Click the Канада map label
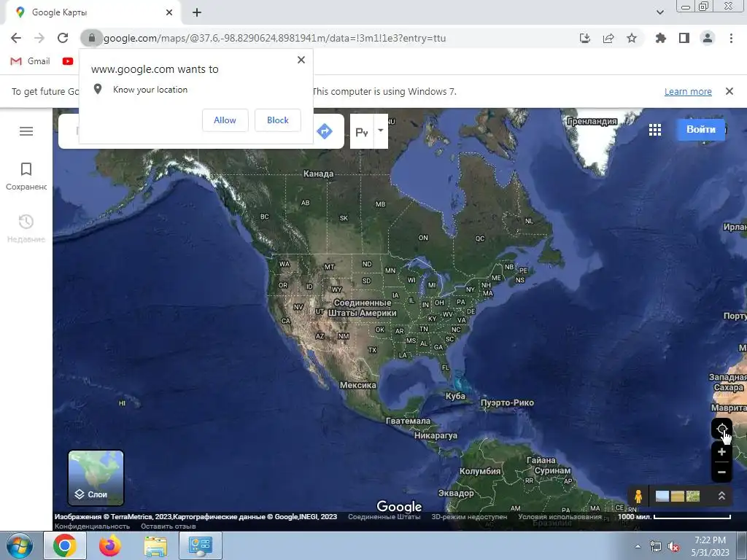The height and width of the screenshot is (560, 747). tap(318, 174)
